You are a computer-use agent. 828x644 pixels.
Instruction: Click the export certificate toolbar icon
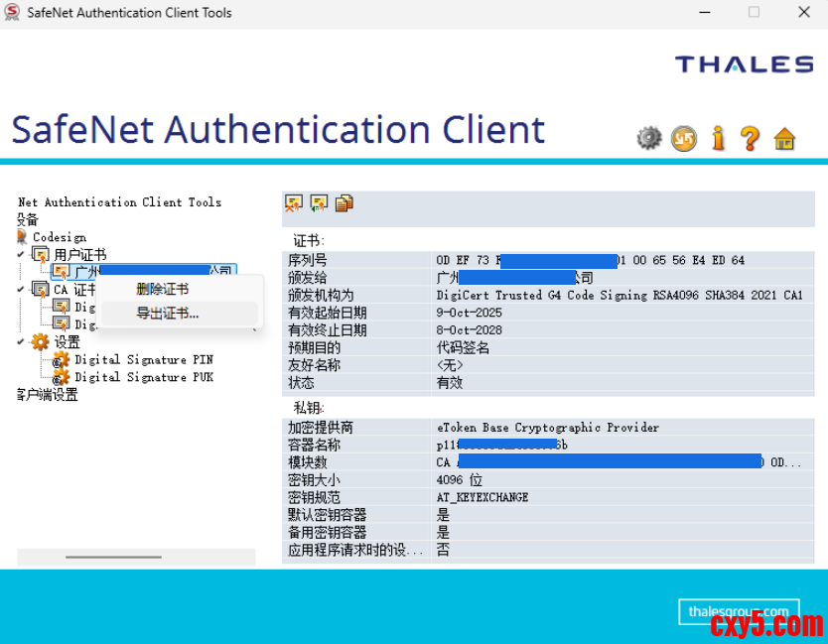coord(319,203)
